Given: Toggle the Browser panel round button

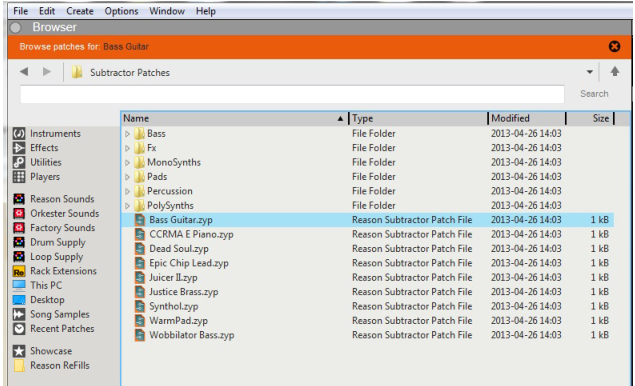Looking at the screenshot, I should [15, 28].
